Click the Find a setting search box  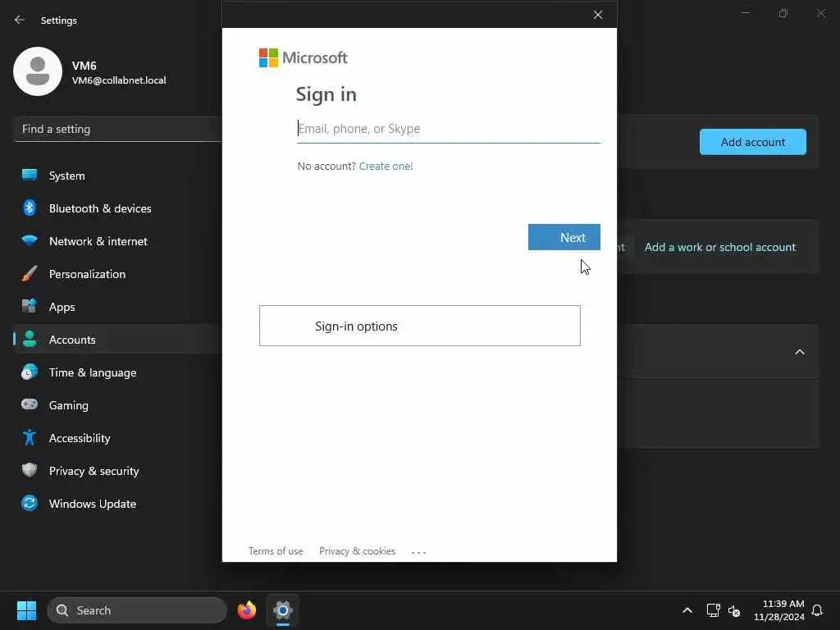pos(118,129)
